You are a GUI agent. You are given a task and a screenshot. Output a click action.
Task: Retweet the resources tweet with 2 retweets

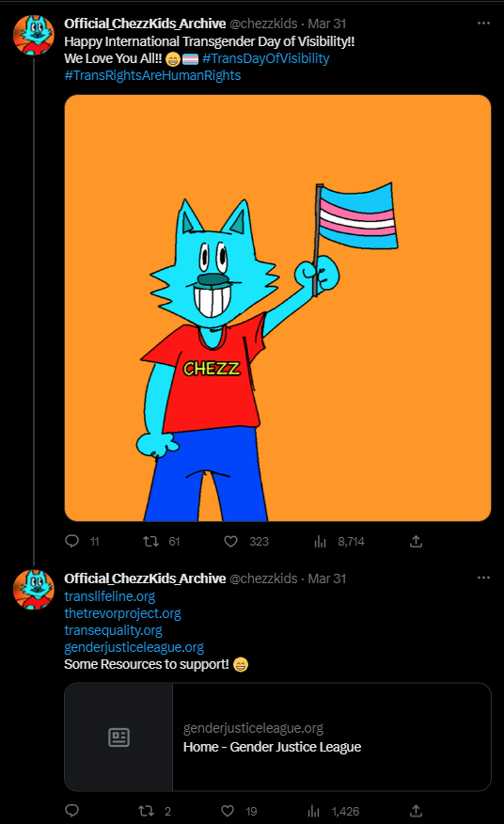point(147,811)
